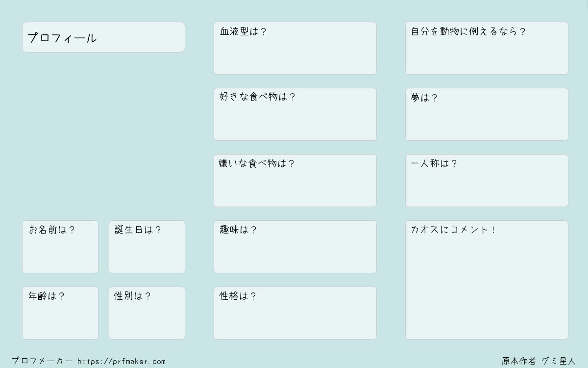The height and width of the screenshot is (368, 588).
Task: Open the https://prfmaker.com link
Action: (x=122, y=362)
